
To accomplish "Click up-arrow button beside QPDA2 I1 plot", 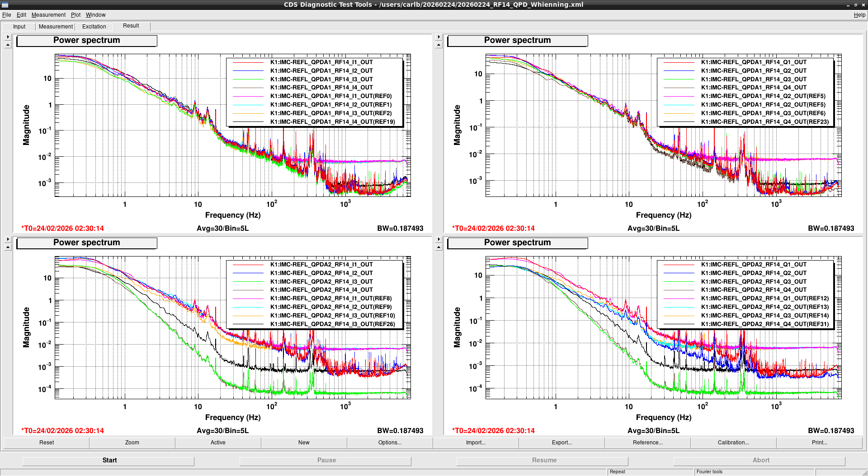I will coord(8,247).
